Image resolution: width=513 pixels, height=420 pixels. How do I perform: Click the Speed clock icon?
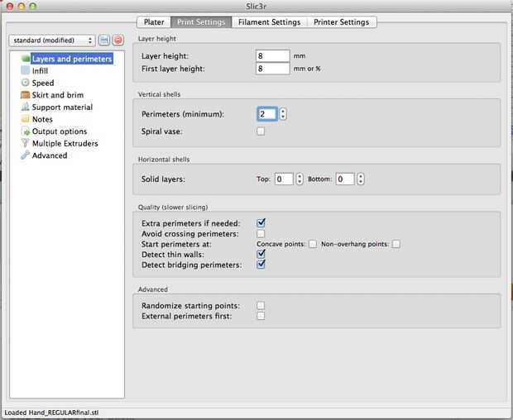26,83
